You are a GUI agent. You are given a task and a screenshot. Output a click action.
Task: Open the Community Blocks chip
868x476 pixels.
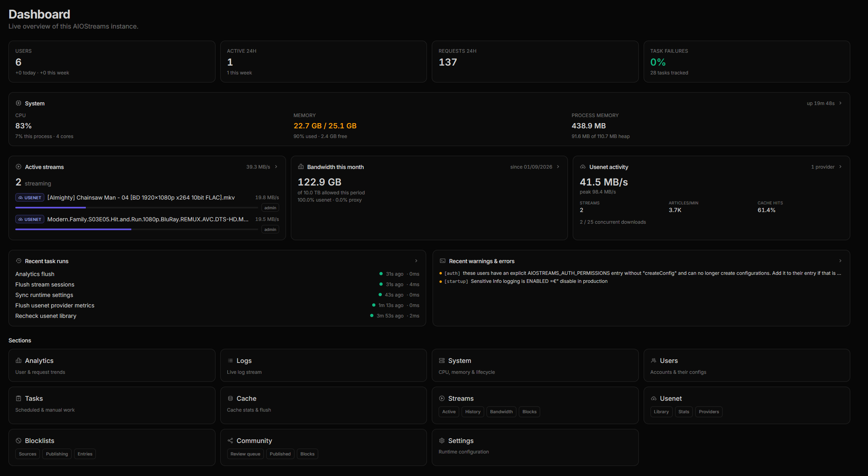(x=307, y=454)
